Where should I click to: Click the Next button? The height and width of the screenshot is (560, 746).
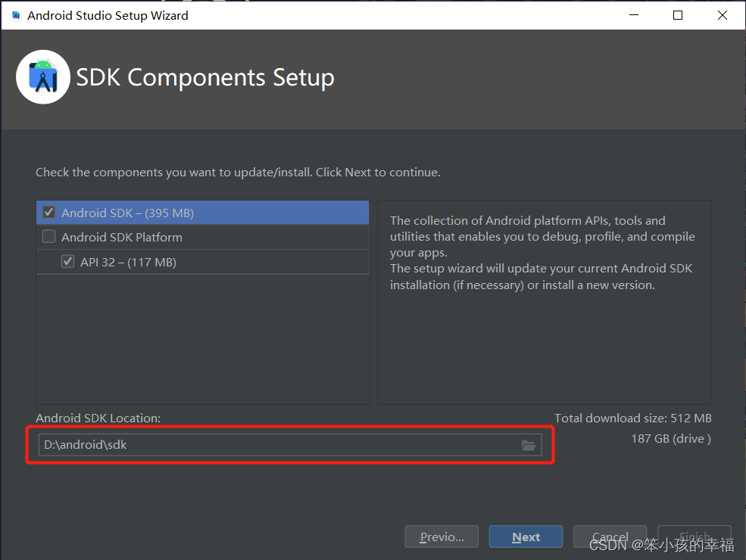tap(526, 537)
